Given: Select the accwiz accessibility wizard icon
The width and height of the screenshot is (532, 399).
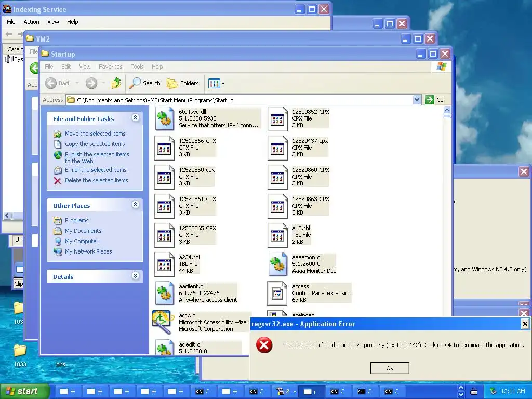Looking at the screenshot, I should (162, 322).
